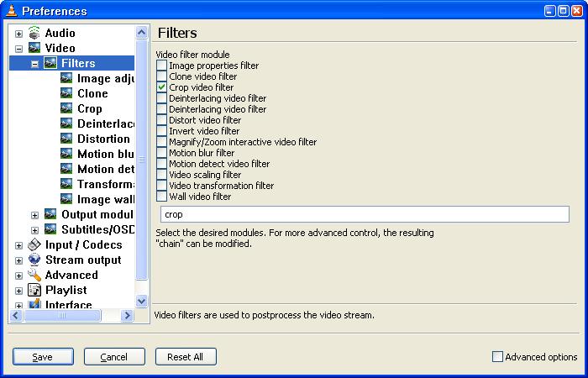The height and width of the screenshot is (378, 588).
Task: Expand the Audio tree node
Action: [18, 34]
